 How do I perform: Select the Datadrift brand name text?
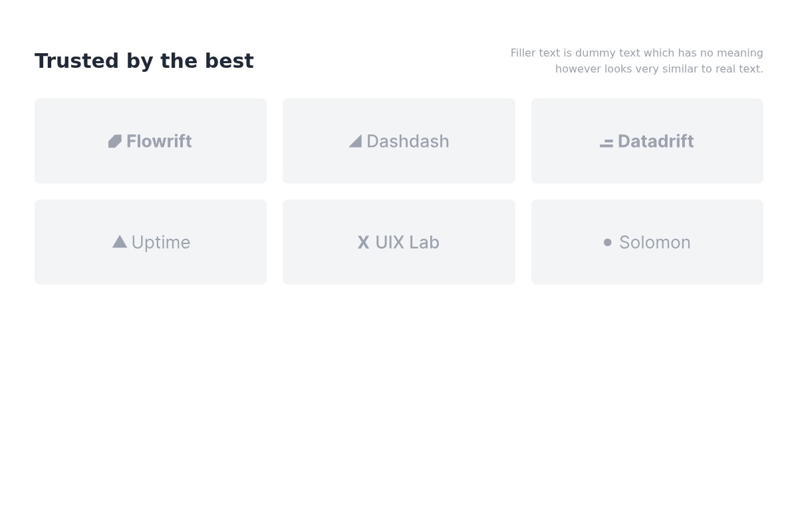[656, 142]
